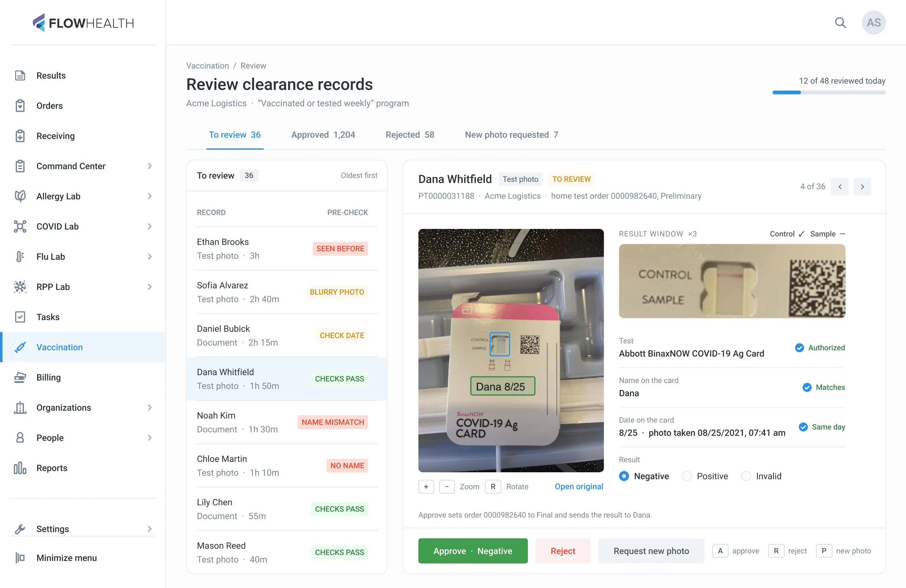Click the reviewed today progress bar

click(x=829, y=92)
